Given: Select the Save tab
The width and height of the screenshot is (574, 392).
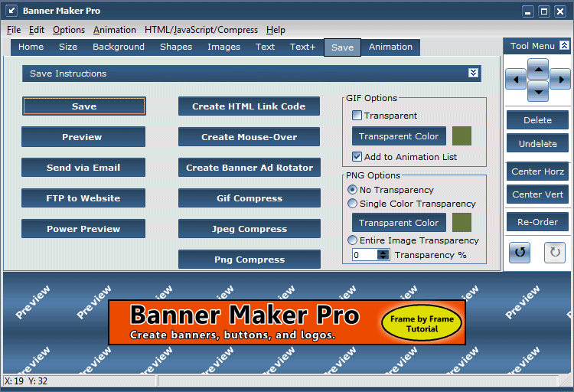Looking at the screenshot, I should [342, 47].
